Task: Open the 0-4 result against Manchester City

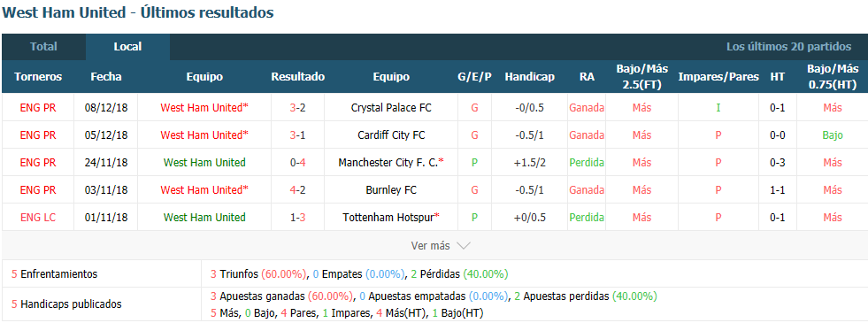Action: coord(298,162)
